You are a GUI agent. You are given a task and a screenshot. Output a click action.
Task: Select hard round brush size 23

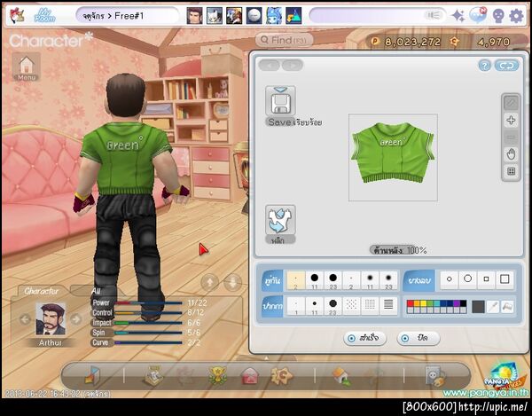point(332,280)
